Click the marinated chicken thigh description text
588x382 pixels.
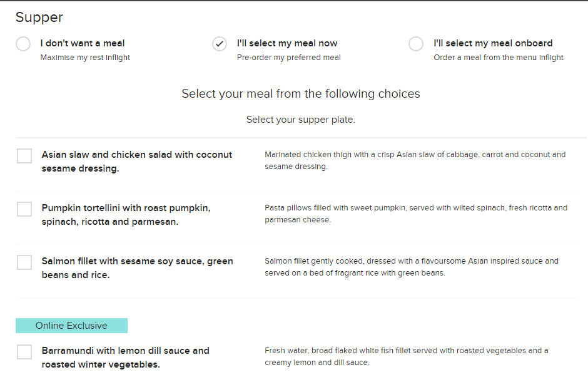[415, 160]
